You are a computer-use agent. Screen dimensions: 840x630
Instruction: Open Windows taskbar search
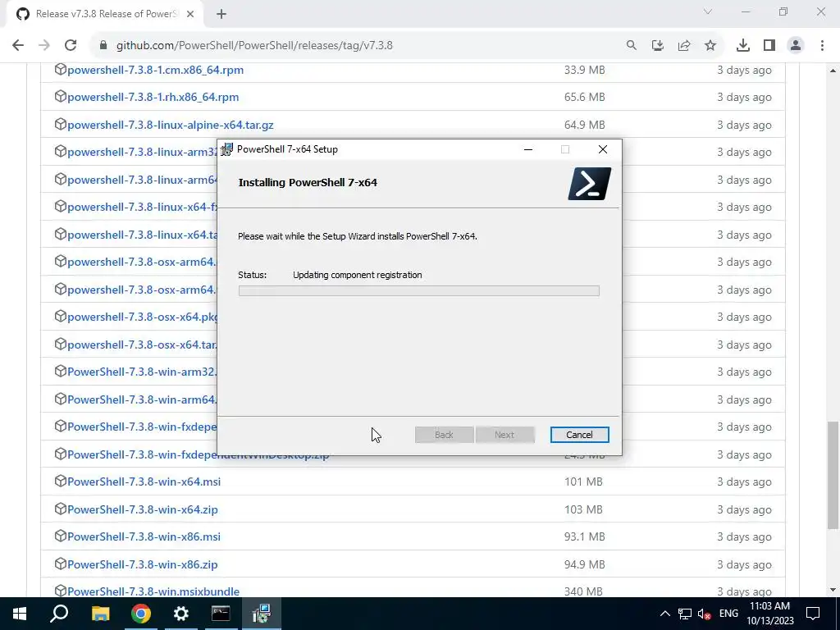pyautogui.click(x=59, y=614)
